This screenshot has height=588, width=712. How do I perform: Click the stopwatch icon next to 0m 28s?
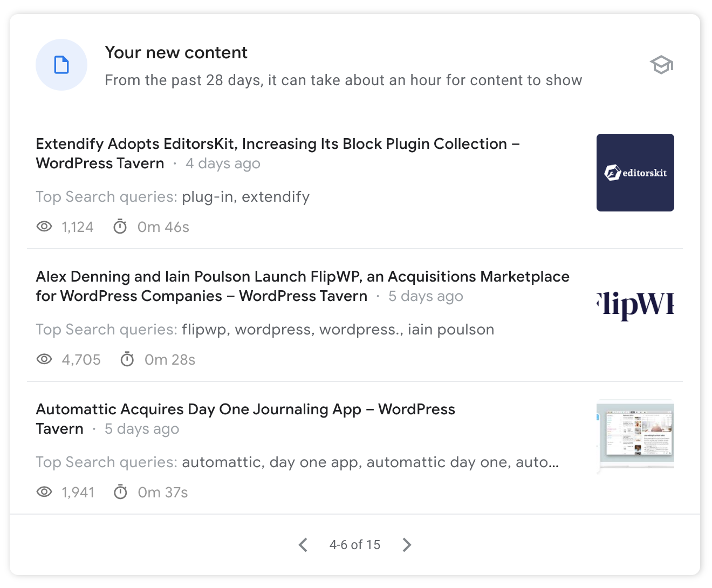click(127, 359)
